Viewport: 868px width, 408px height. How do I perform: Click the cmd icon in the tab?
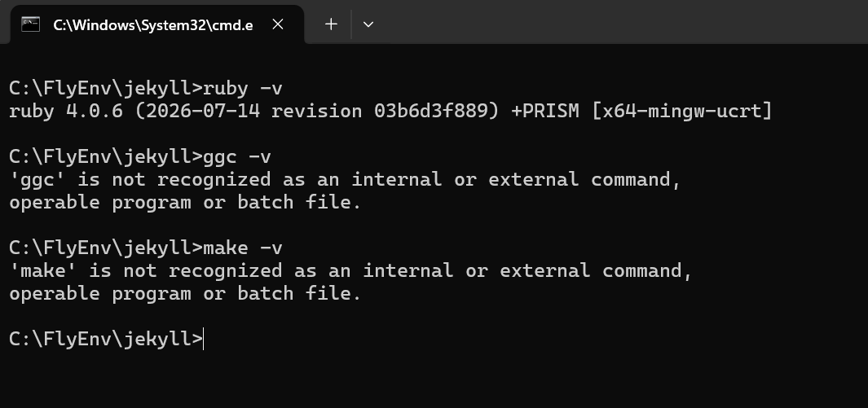pyautogui.click(x=31, y=24)
